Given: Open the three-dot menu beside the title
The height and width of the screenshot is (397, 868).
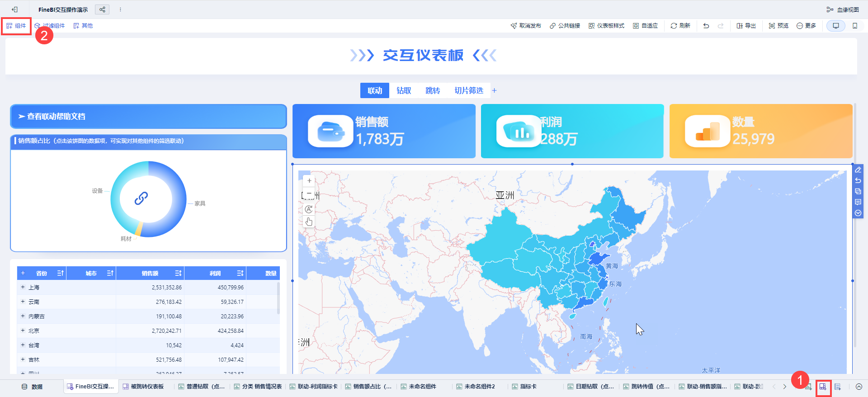Looking at the screenshot, I should pos(120,9).
